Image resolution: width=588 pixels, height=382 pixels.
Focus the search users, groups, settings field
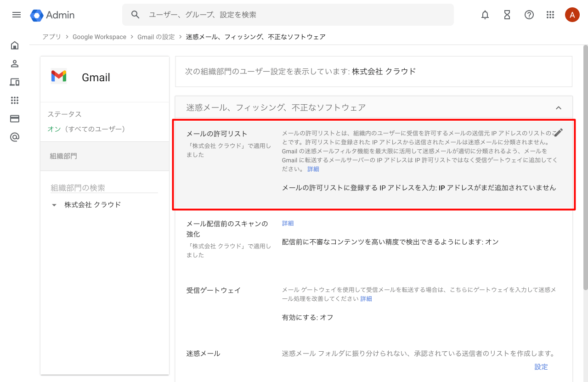288,15
